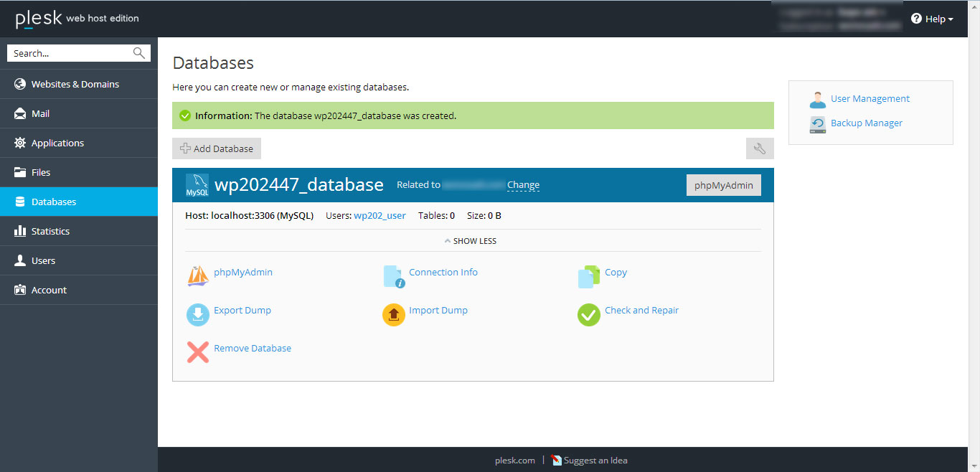
Task: Click the Export Dump link
Action: point(242,311)
